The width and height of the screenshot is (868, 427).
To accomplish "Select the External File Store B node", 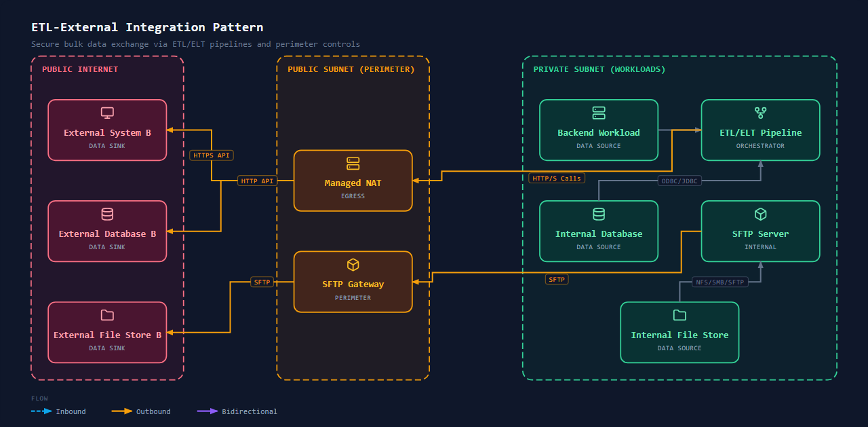I will pyautogui.click(x=107, y=333).
